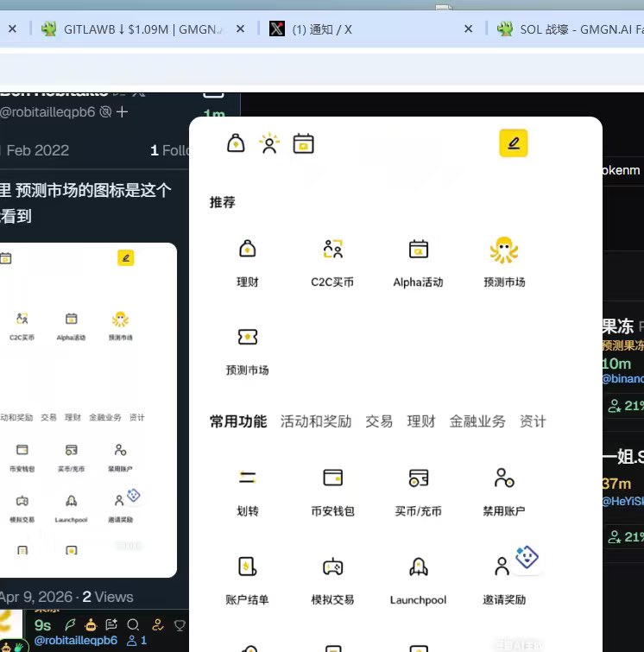Click the @binanc… handle on the right panel
Image resolution: width=644 pixels, height=652 pixels.
coord(622,378)
